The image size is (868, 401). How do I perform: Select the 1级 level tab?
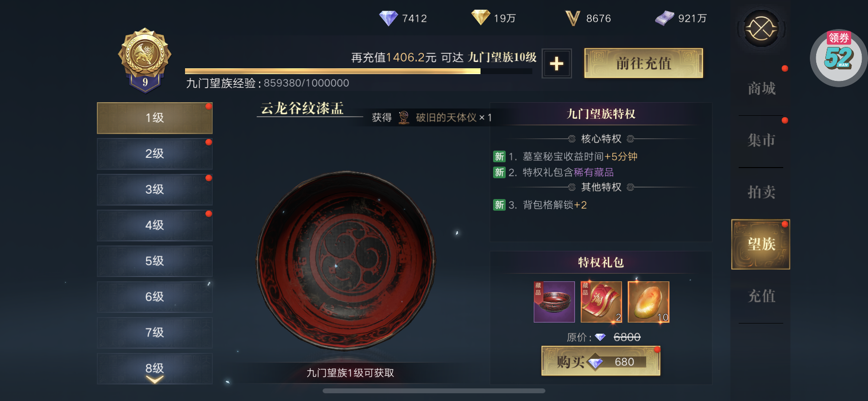155,118
